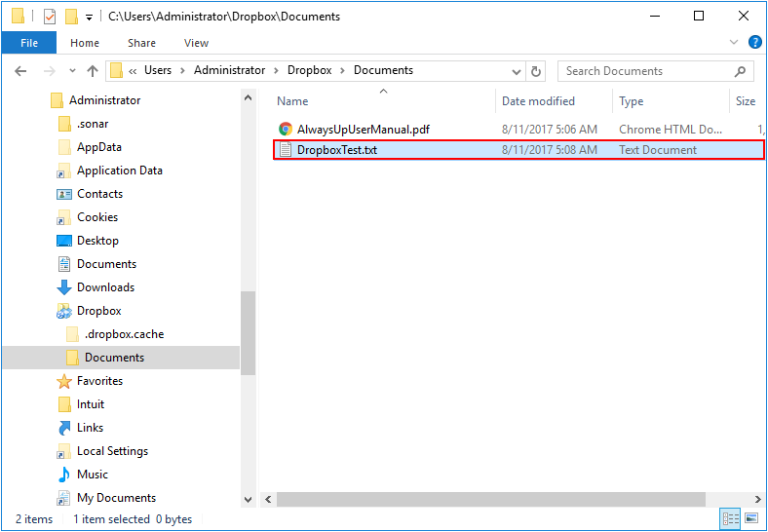Click the folder icon in the title bar
768x532 pixels.
(19, 17)
